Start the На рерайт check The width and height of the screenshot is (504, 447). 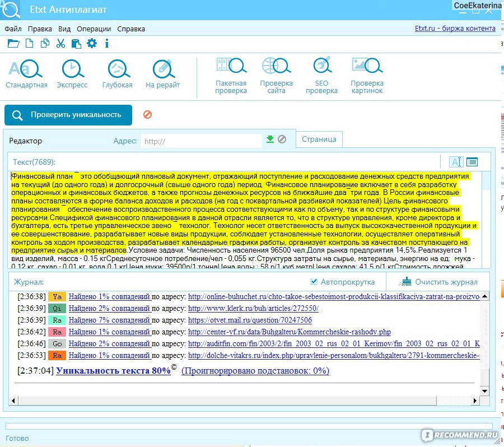(x=163, y=73)
